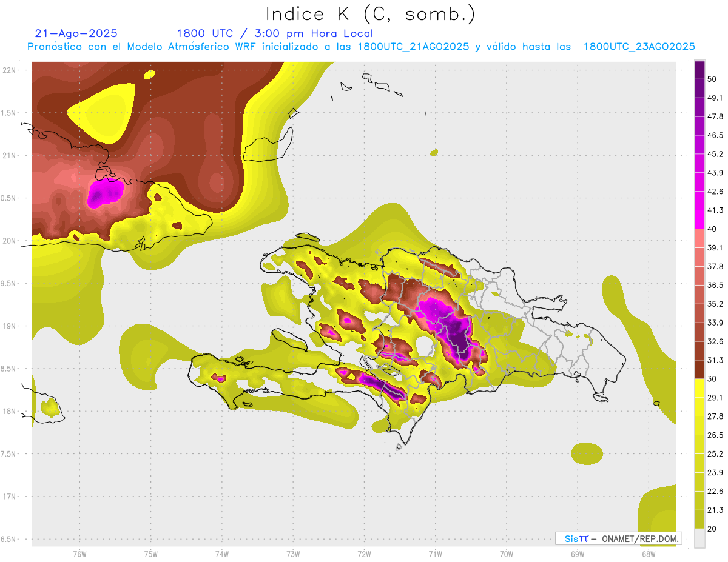Image resolution: width=728 pixels, height=562 pixels.
Task: Click the color bar value 45.2
Action: (x=716, y=154)
